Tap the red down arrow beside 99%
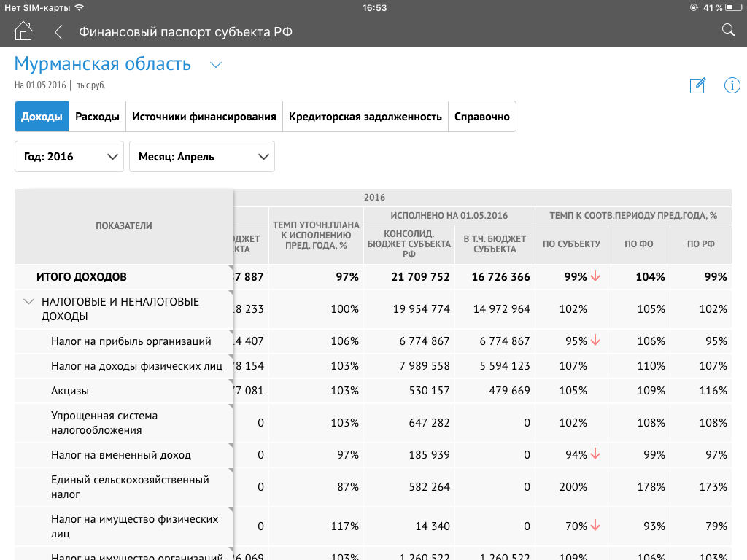The image size is (747, 560). click(595, 276)
